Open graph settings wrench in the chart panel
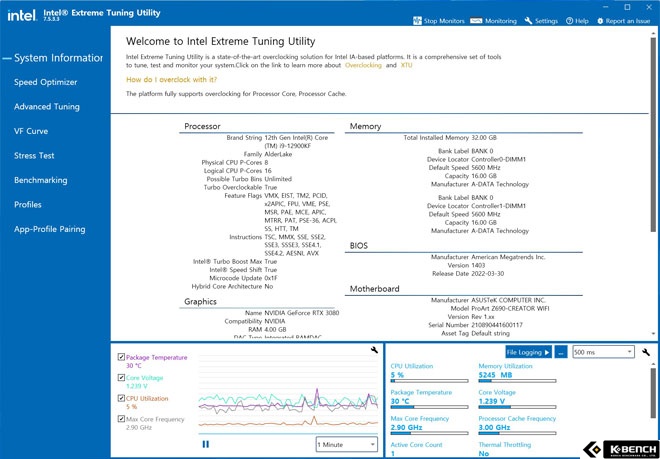Image resolution: width=660 pixels, height=459 pixels. pos(374,350)
